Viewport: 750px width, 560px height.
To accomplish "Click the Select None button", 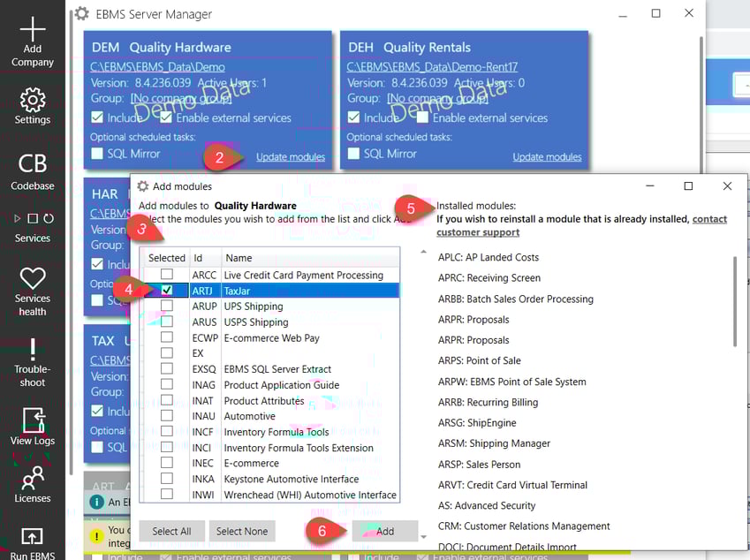I will tap(242, 531).
